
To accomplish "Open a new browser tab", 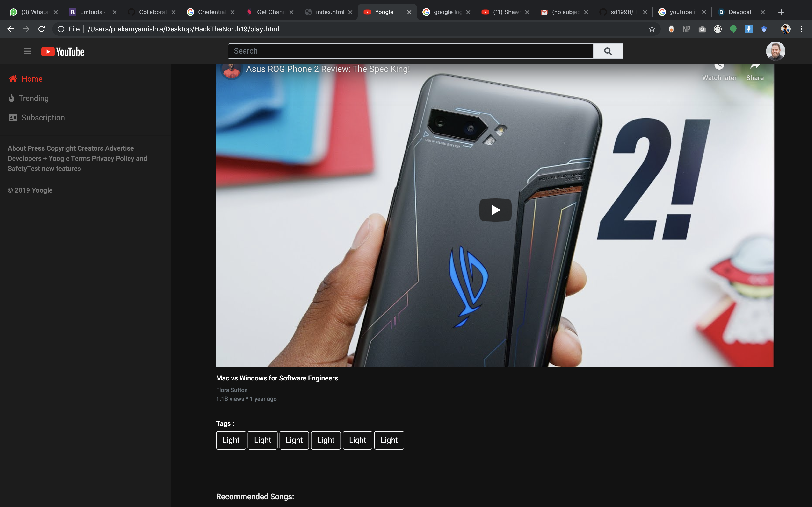I will 781,12.
